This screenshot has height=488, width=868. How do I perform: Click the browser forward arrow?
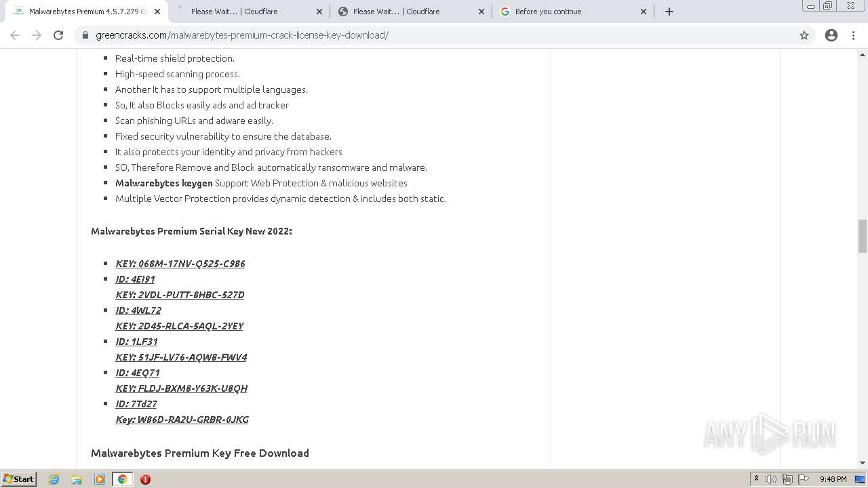click(x=37, y=35)
